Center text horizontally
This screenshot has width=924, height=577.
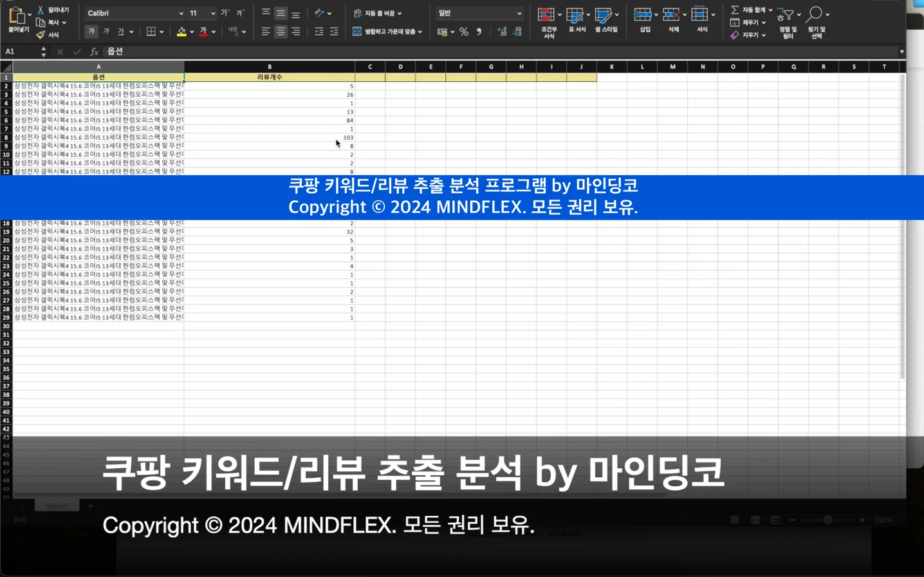click(x=281, y=32)
